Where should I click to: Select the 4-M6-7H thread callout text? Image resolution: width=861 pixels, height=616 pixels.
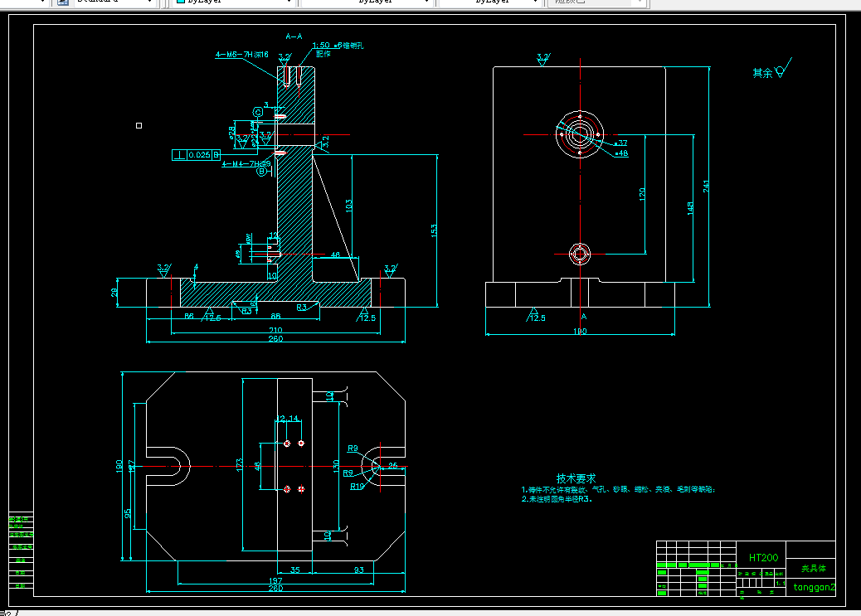tap(241, 55)
